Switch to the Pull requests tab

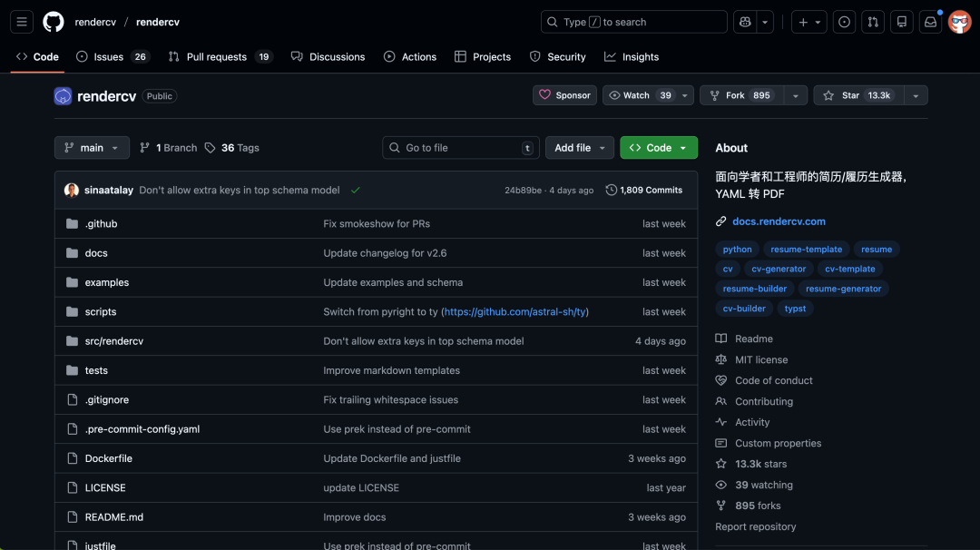coord(220,57)
